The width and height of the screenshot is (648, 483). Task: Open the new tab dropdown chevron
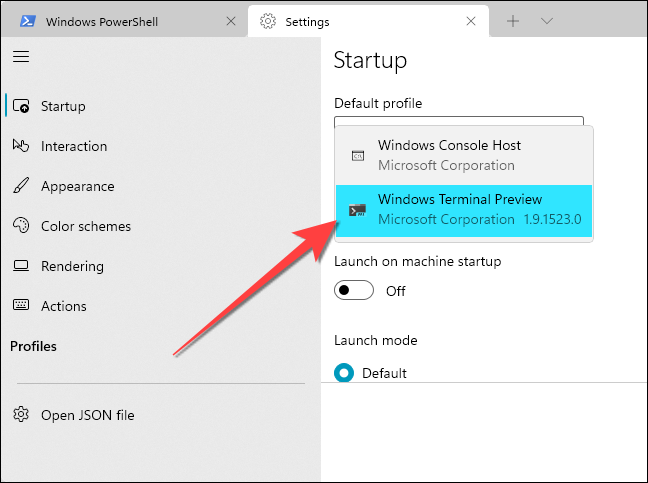(x=547, y=21)
